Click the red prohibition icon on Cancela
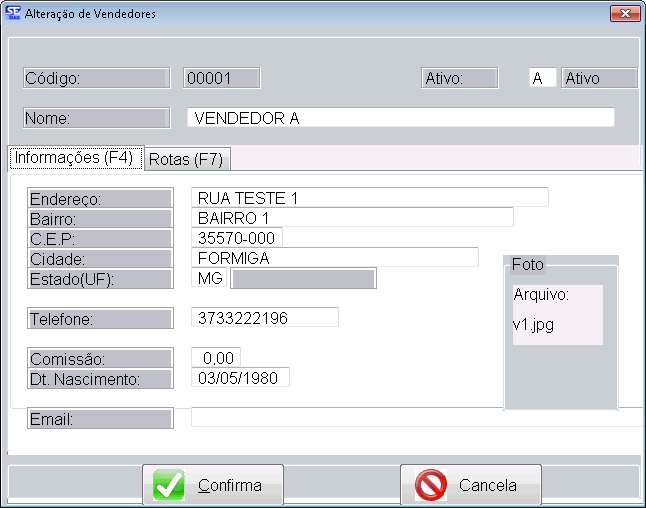The height and width of the screenshot is (508, 646). [x=430, y=486]
